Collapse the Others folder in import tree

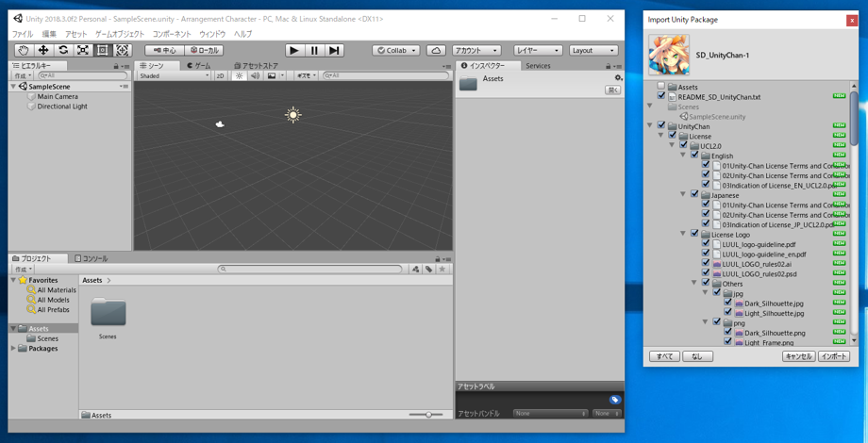click(694, 283)
